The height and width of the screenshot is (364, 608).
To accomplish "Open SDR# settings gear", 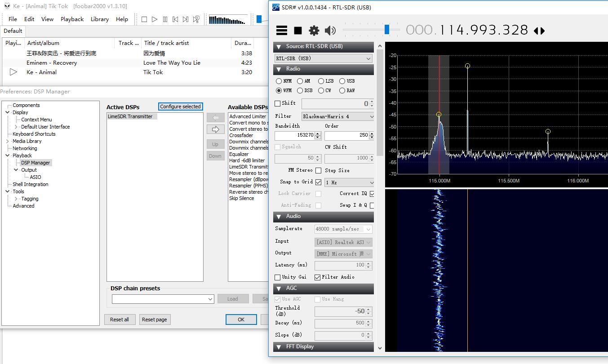I will tap(314, 31).
